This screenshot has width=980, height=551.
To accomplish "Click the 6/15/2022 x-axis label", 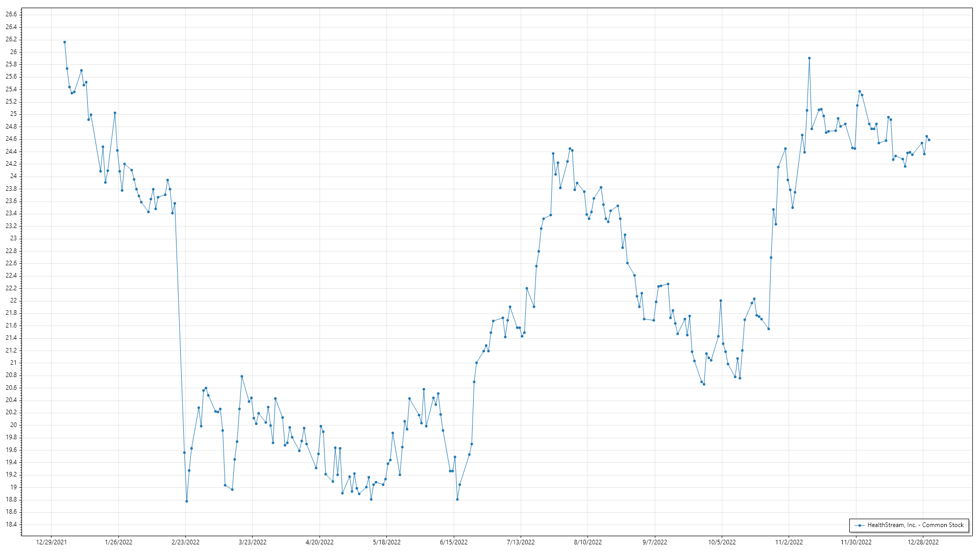I will (x=454, y=542).
